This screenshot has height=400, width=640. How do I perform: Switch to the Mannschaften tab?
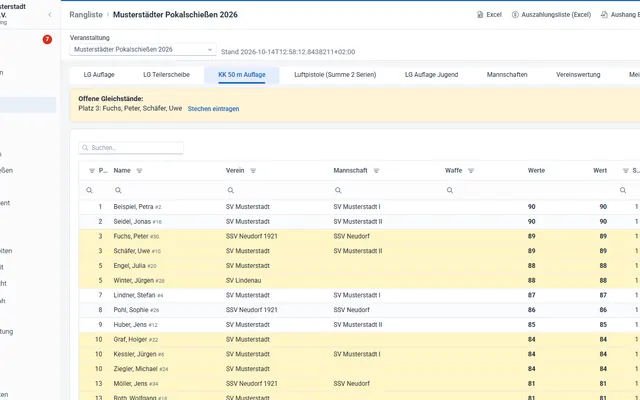(x=507, y=75)
